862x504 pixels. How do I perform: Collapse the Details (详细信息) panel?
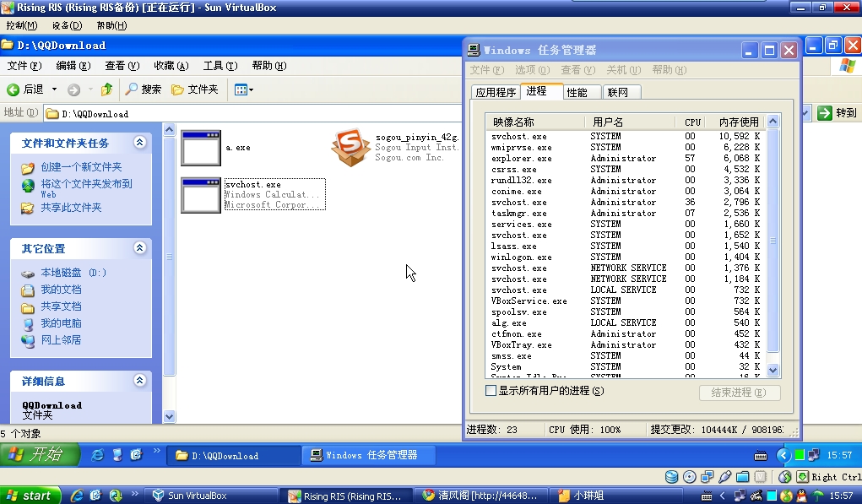point(139,381)
